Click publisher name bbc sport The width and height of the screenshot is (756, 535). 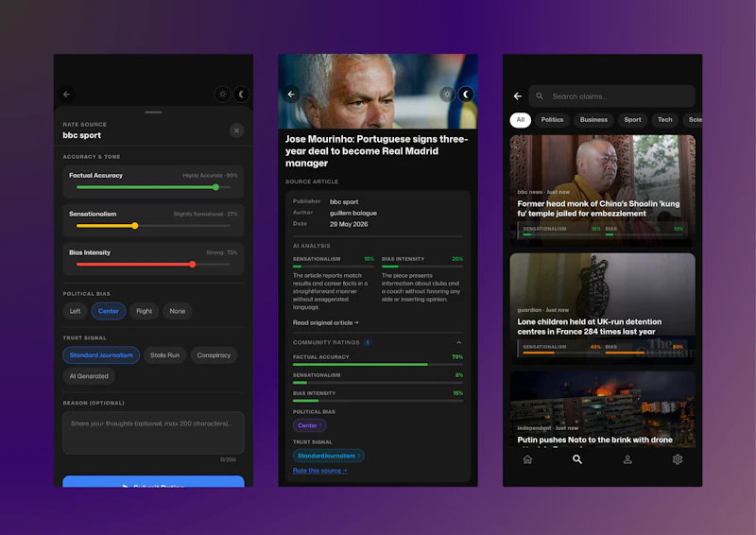344,201
